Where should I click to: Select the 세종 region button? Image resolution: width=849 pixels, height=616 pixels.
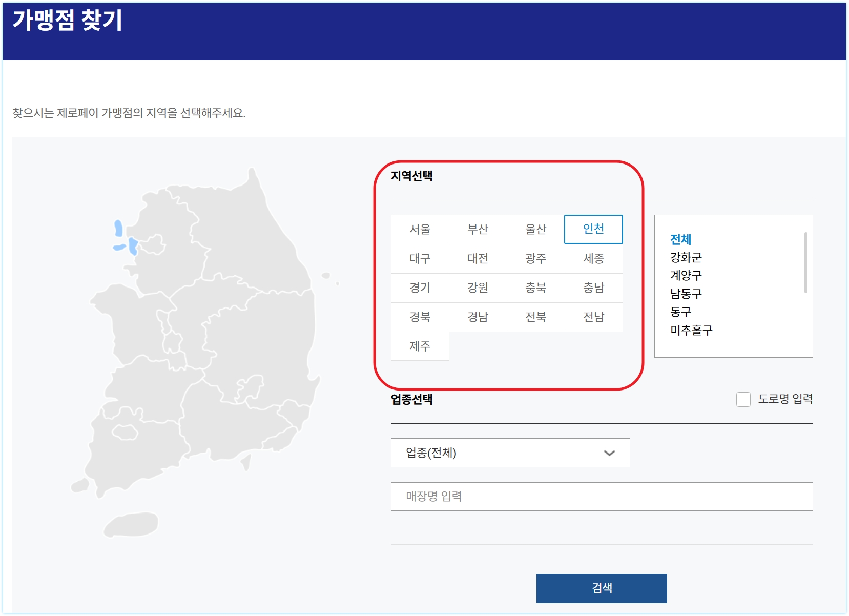(593, 258)
